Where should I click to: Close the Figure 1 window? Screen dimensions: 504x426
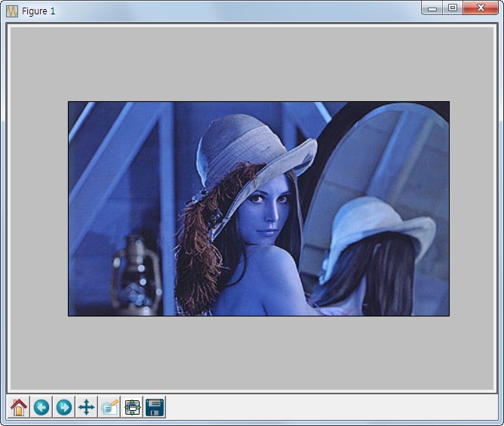coord(481,8)
